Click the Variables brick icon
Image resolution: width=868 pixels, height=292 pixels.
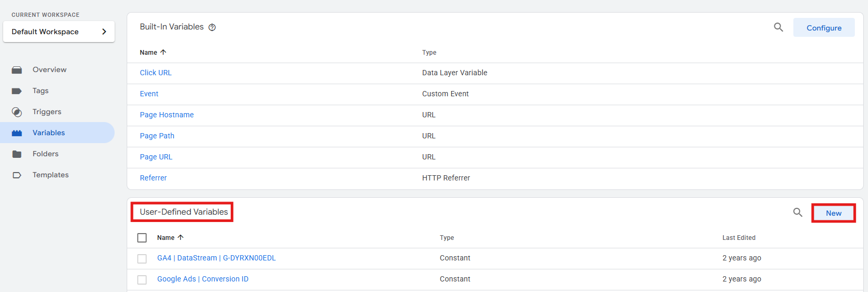pos(17,133)
